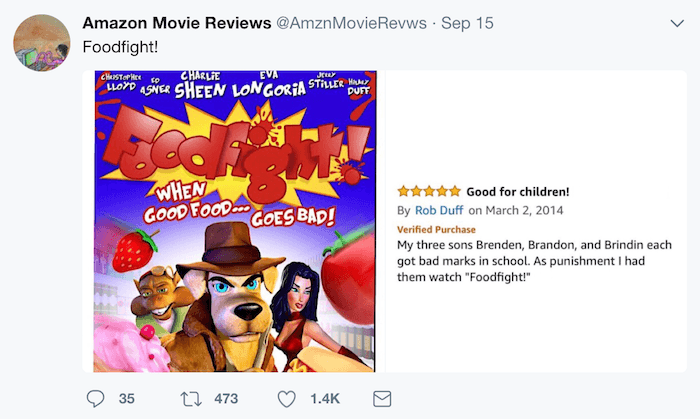Click the five-star rating in the review
Viewport: 700px width, 419px height.
428,191
